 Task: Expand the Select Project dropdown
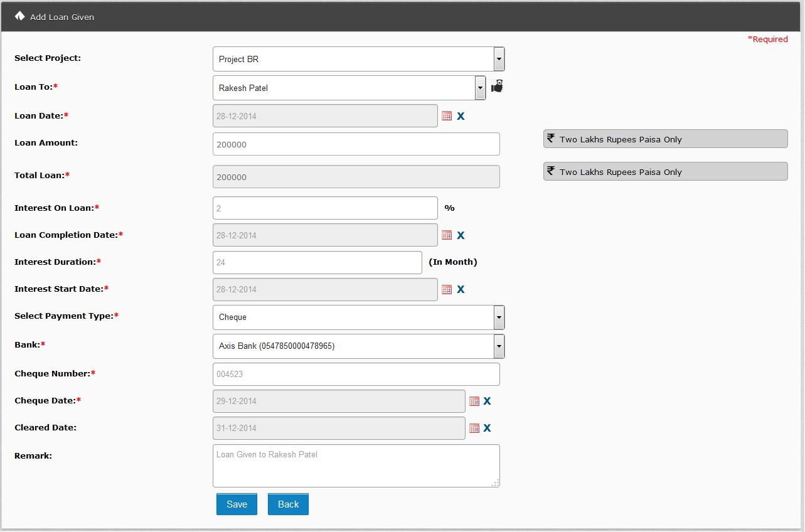click(499, 59)
